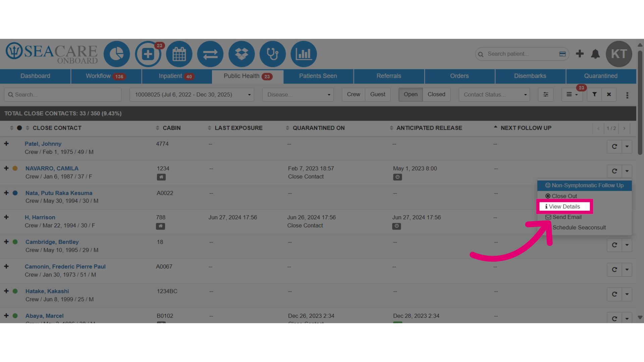
Task: Select the Guest filter toggle
Action: tap(378, 95)
